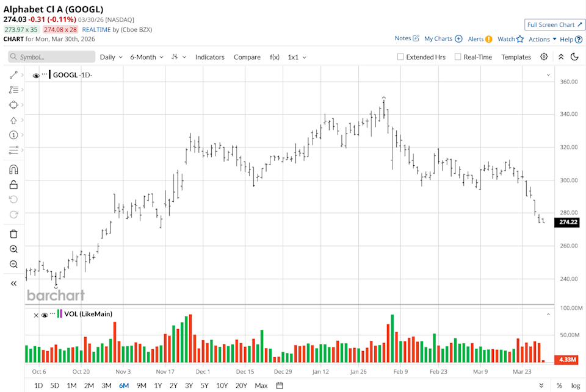Delete drawings with the trash icon
The height and width of the screenshot is (392, 586).
coord(13,233)
